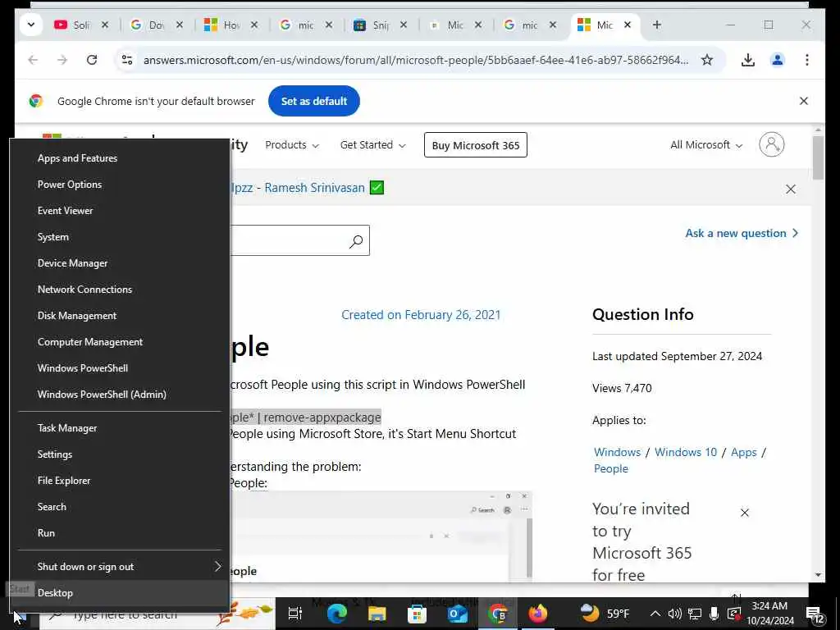Click Ask a new question link
840x630 pixels.
click(742, 233)
